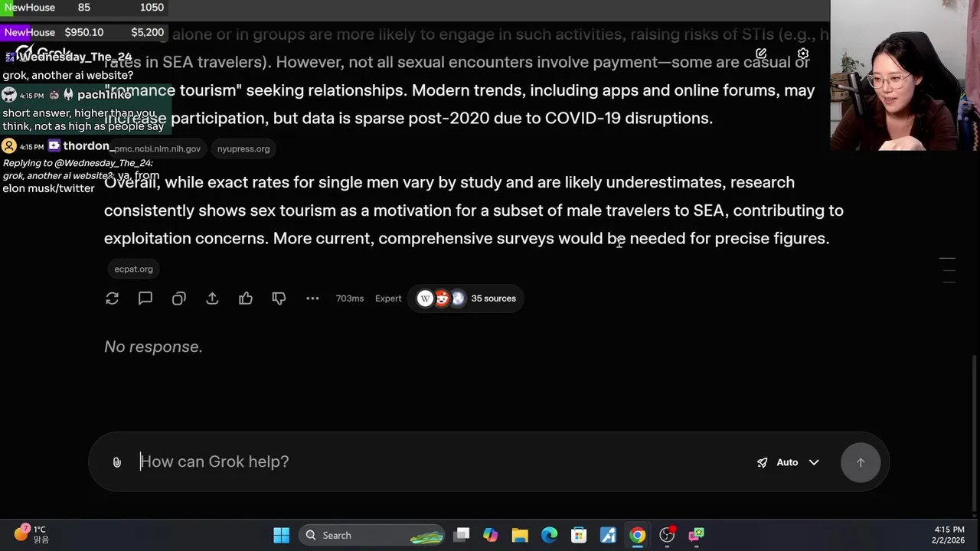The height and width of the screenshot is (551, 980).
Task: Click the reply comment bubble icon
Action: 145,298
